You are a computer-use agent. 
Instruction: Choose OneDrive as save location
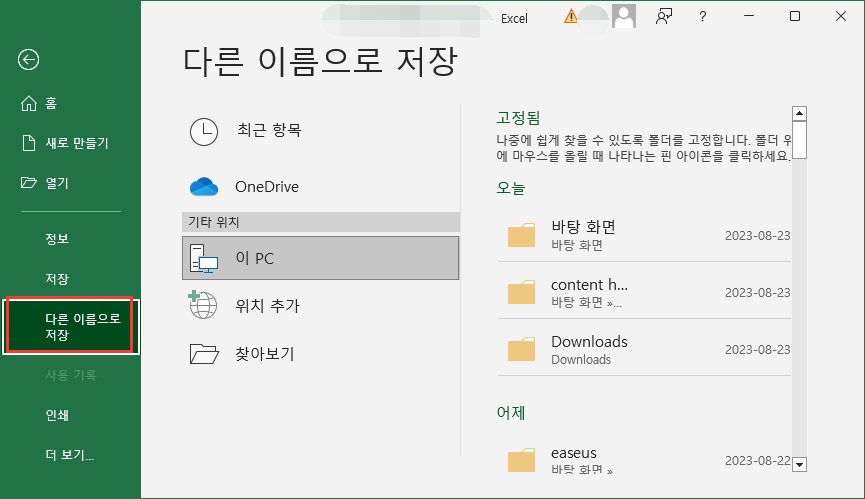point(321,187)
